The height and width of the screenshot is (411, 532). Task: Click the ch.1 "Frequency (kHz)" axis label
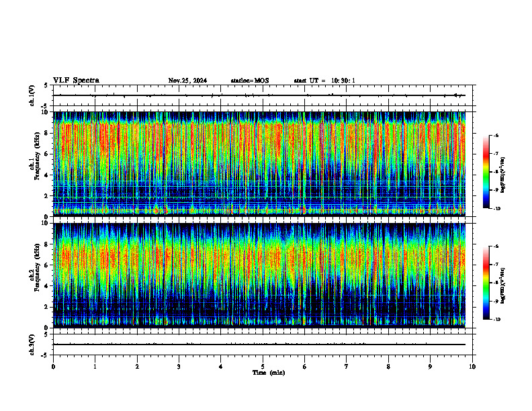click(x=37, y=156)
